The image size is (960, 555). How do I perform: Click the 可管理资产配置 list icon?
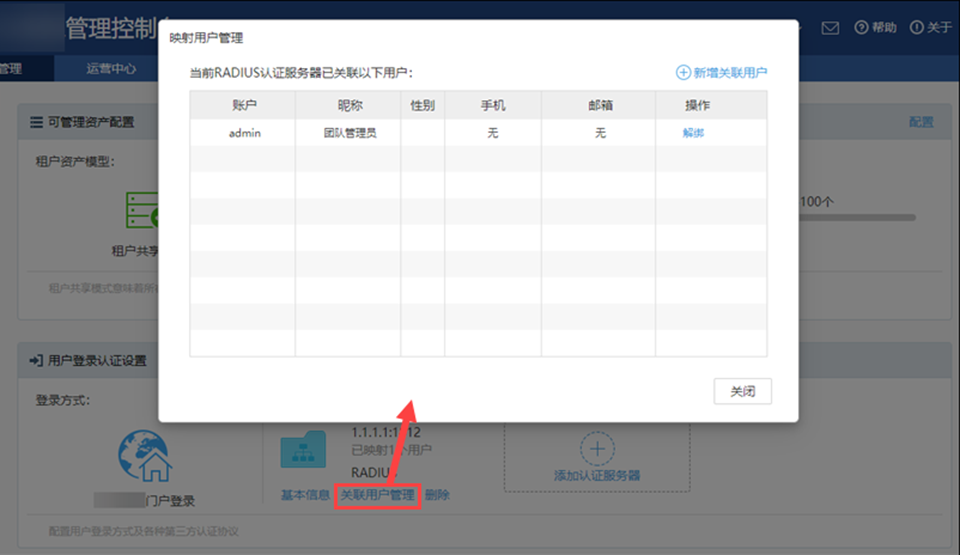pyautogui.click(x=36, y=122)
